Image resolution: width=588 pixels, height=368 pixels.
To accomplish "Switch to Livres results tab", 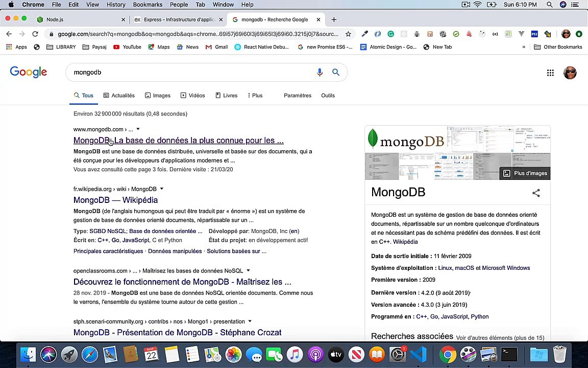I will click(227, 96).
